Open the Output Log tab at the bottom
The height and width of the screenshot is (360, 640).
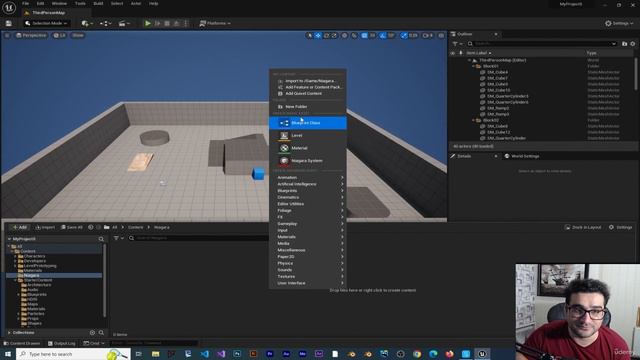click(62, 344)
